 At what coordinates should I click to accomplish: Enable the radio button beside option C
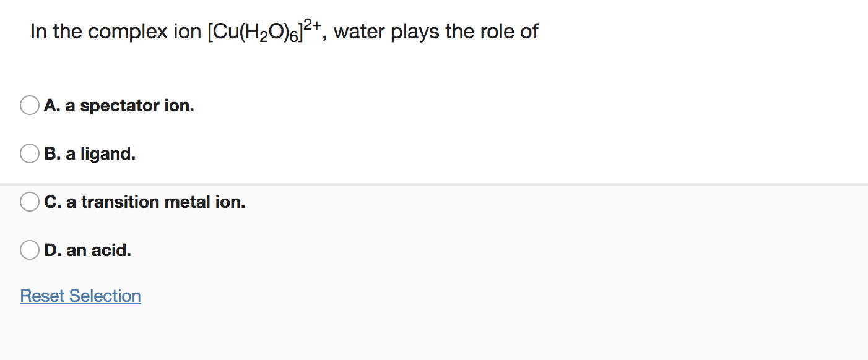[x=29, y=201]
